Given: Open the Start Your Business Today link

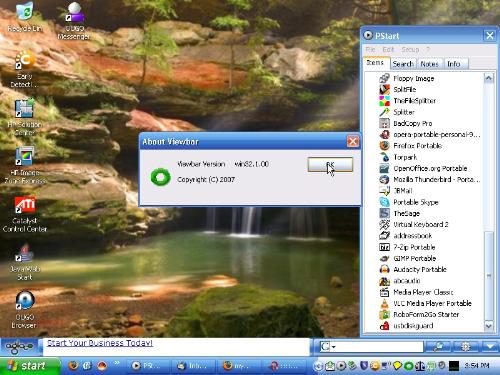Looking at the screenshot, I should point(100,343).
